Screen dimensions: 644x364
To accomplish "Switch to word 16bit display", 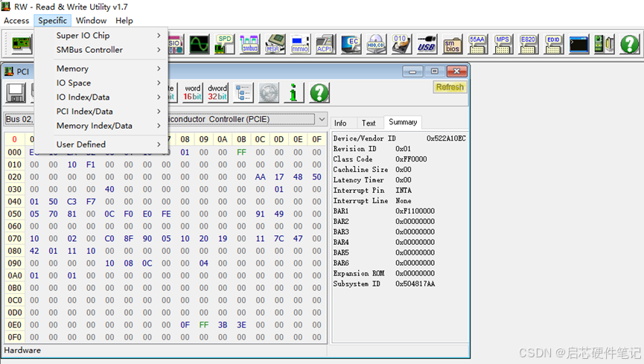I will coord(192,93).
